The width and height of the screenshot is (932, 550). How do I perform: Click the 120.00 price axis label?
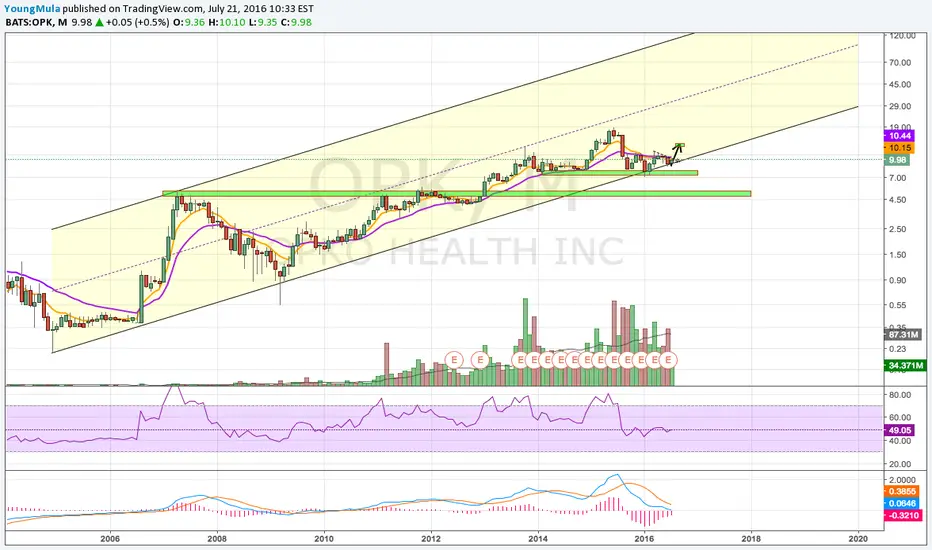click(x=902, y=36)
